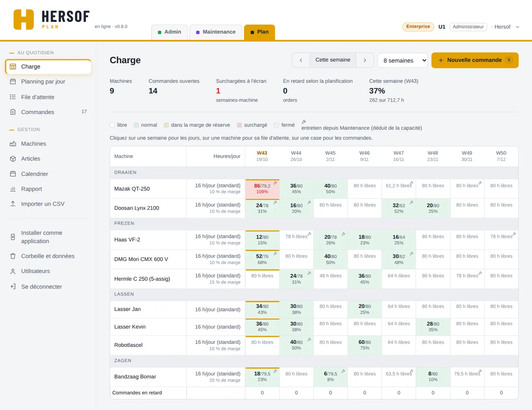532x410 pixels.
Task: Go to previous week with left chevron
Action: (x=301, y=60)
